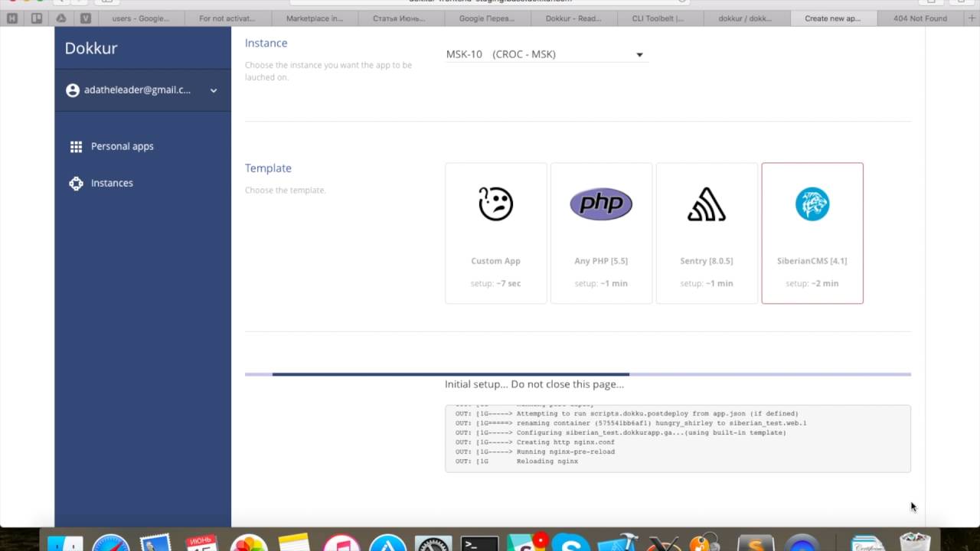This screenshot has width=980, height=551.
Task: Click the 'Initial setup... Do not close' message
Action: 534,384
